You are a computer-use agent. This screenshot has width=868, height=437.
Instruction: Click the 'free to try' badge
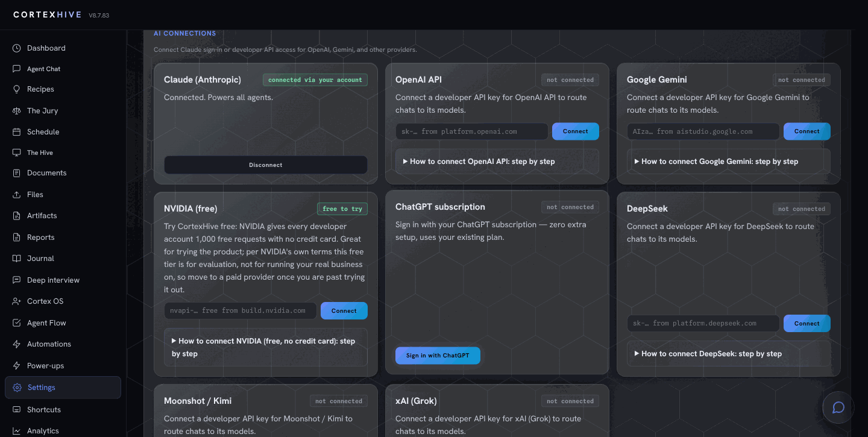(x=342, y=209)
